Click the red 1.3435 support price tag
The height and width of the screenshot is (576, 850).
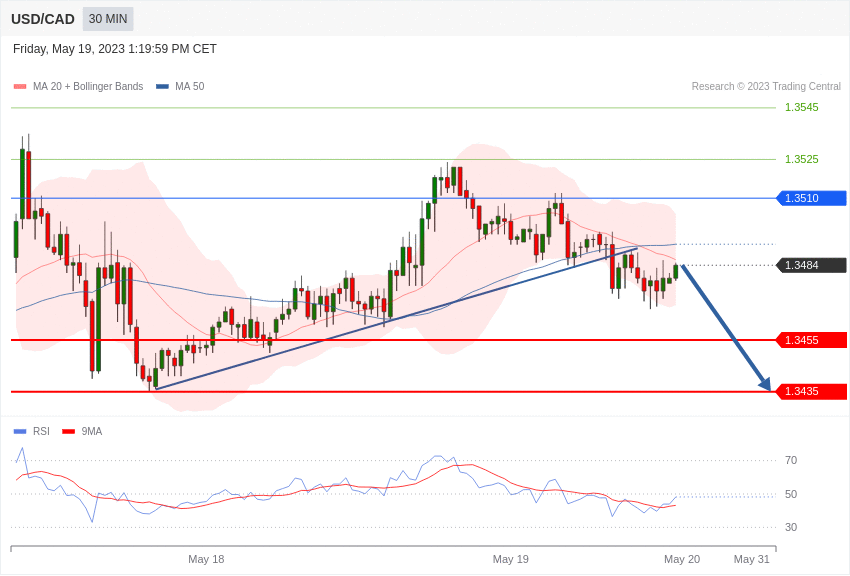click(812, 391)
